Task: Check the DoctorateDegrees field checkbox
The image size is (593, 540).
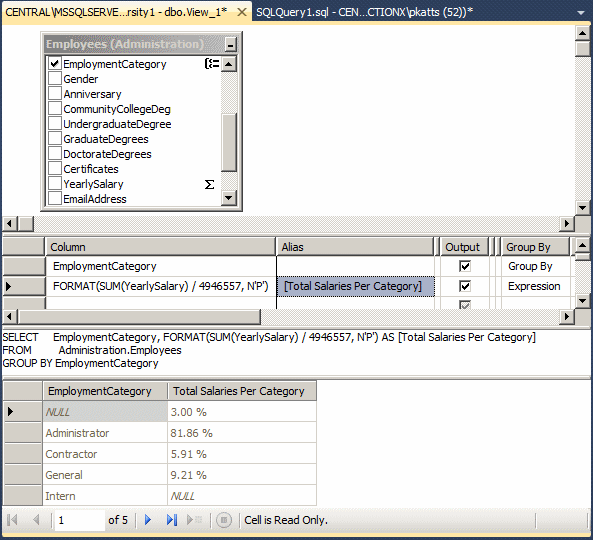Action: coord(55,153)
